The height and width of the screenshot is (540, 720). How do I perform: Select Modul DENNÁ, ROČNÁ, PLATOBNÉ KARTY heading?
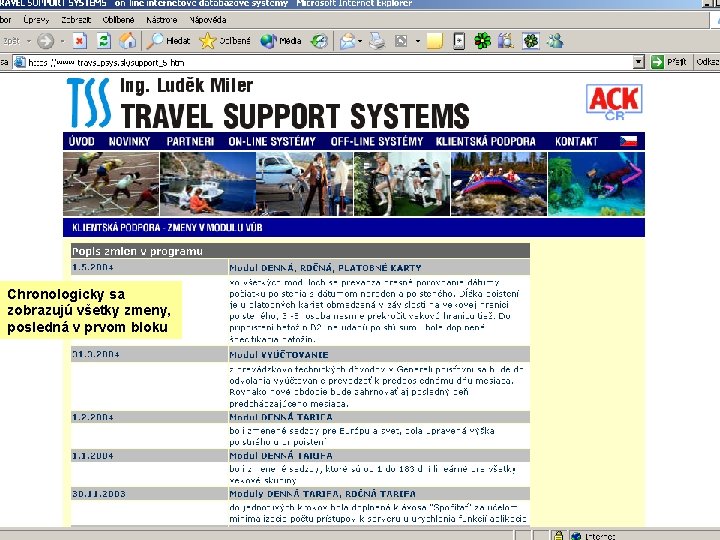[x=325, y=268]
